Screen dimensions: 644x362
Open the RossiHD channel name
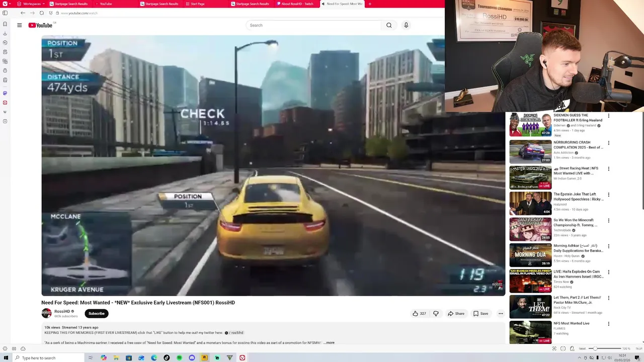pos(62,311)
